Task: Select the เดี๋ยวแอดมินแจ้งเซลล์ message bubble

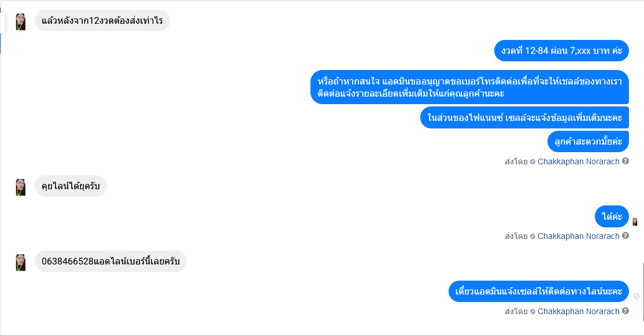Action: [x=538, y=292]
